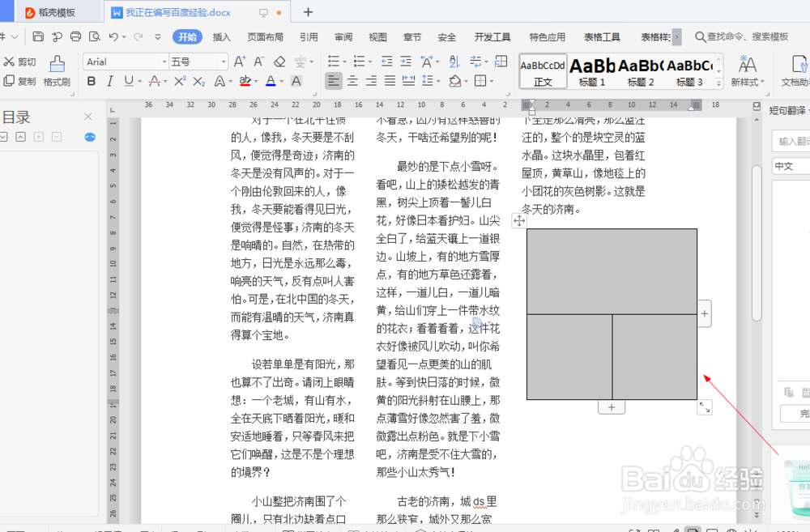This screenshot has width=810, height=532.
Task: Click the Copy (复制) button
Action: point(19,81)
